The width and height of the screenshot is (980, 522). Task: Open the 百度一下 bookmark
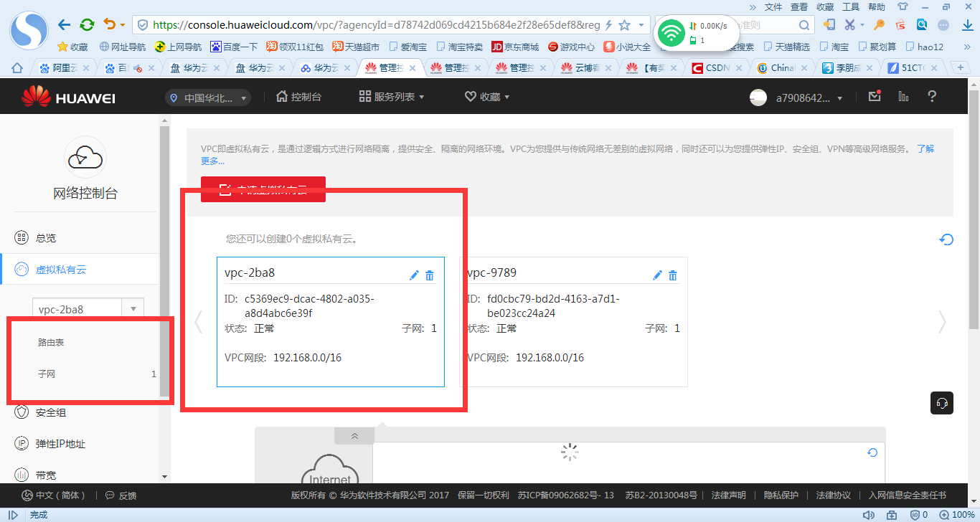click(234, 47)
